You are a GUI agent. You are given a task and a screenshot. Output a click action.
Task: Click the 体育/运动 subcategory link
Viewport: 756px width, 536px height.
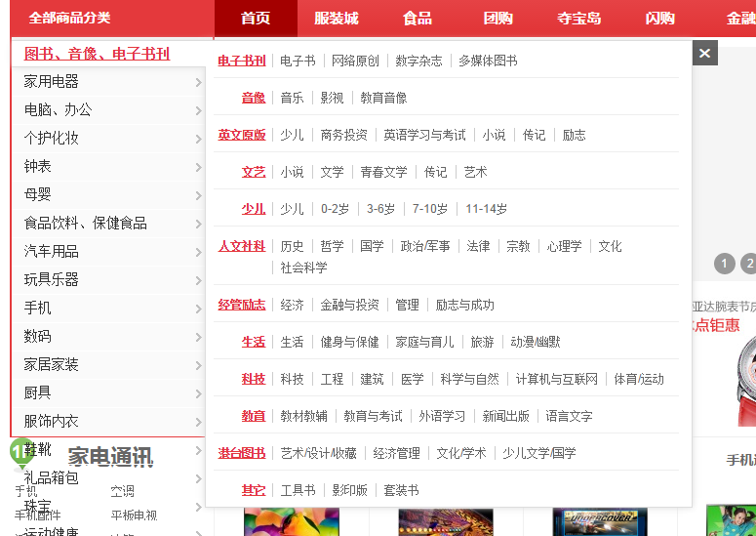638,379
